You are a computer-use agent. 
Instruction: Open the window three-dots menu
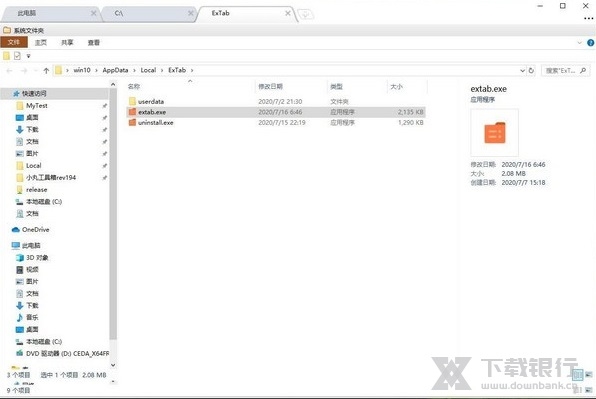point(588,19)
